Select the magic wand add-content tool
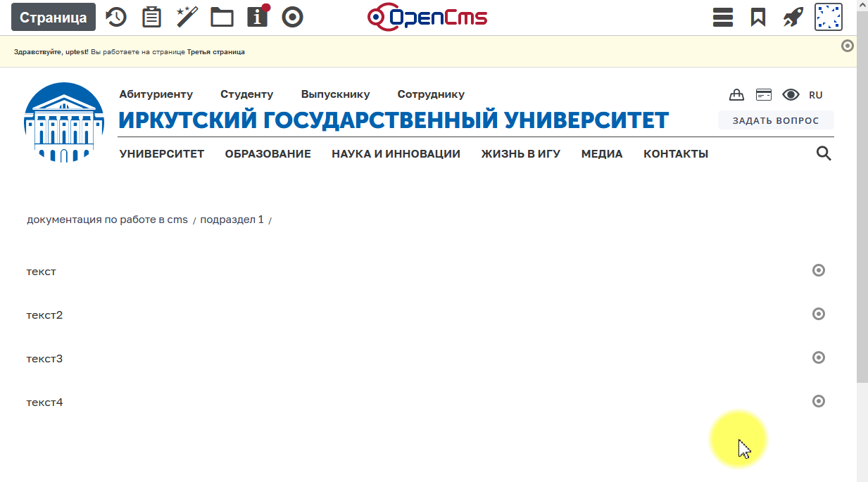 [186, 16]
